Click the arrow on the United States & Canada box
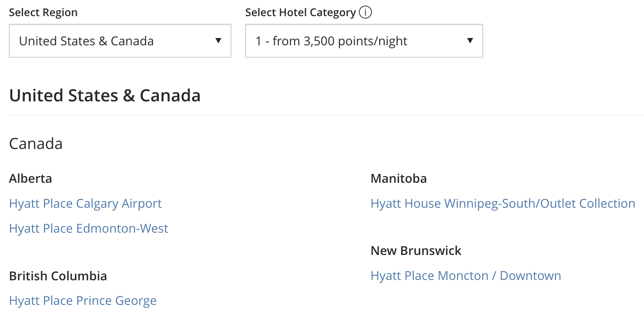Image resolution: width=644 pixels, height=321 pixels. coord(218,41)
